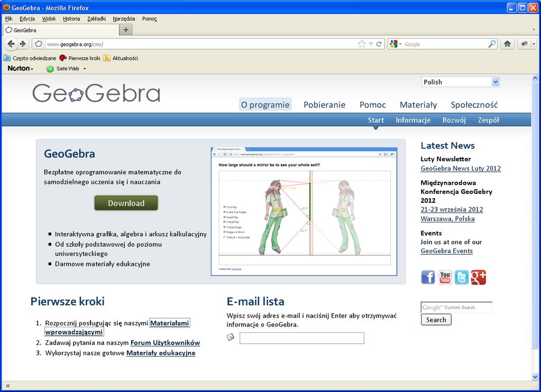Select the GeoGebra browser tab
The image size is (541, 392).
coord(61,30)
